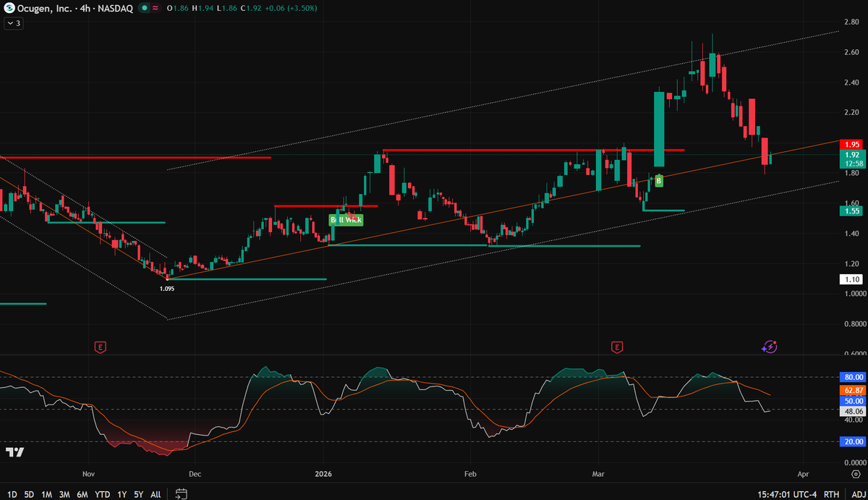Click the green market status dot
Screen dimensions: 868x500
coord(145,8)
